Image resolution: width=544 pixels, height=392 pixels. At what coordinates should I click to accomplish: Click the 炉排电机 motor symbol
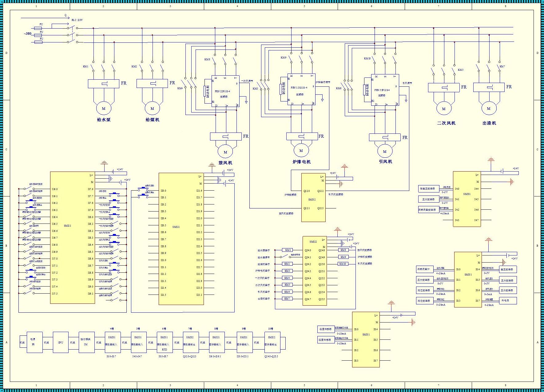[x=301, y=151]
